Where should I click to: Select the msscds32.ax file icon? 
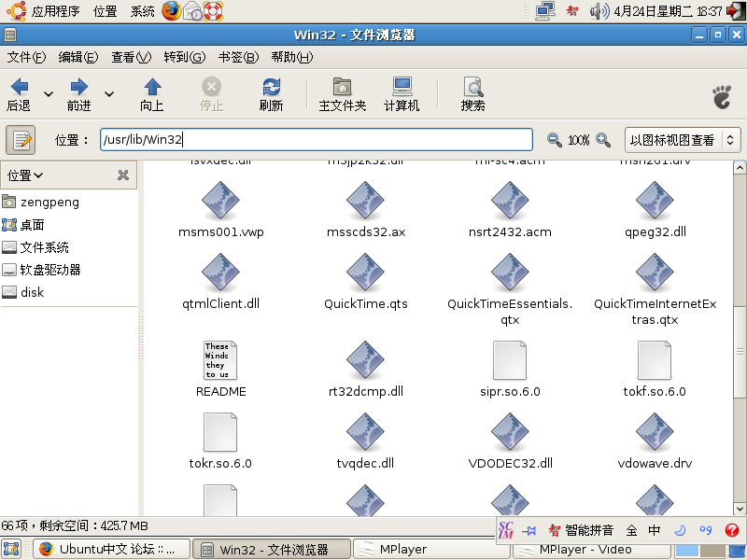365,200
